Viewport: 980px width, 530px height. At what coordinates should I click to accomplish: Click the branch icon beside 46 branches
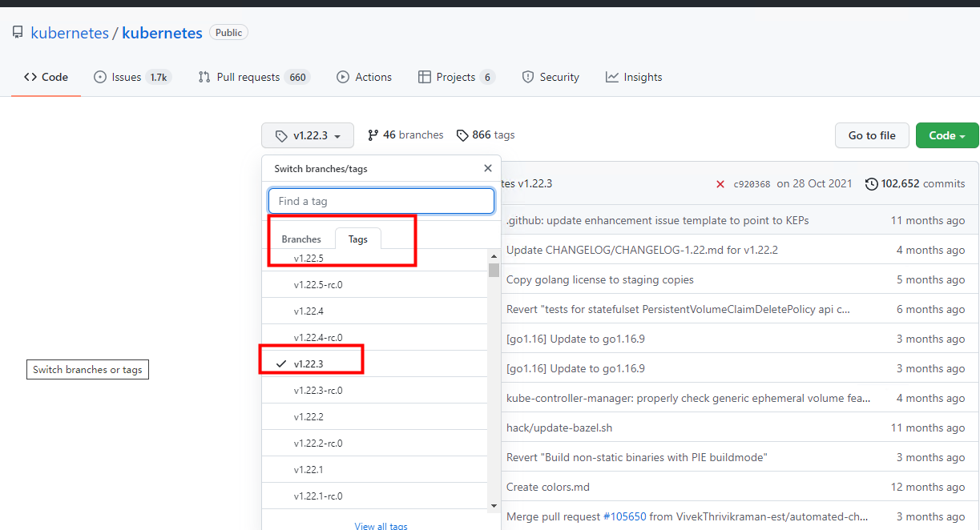point(373,135)
